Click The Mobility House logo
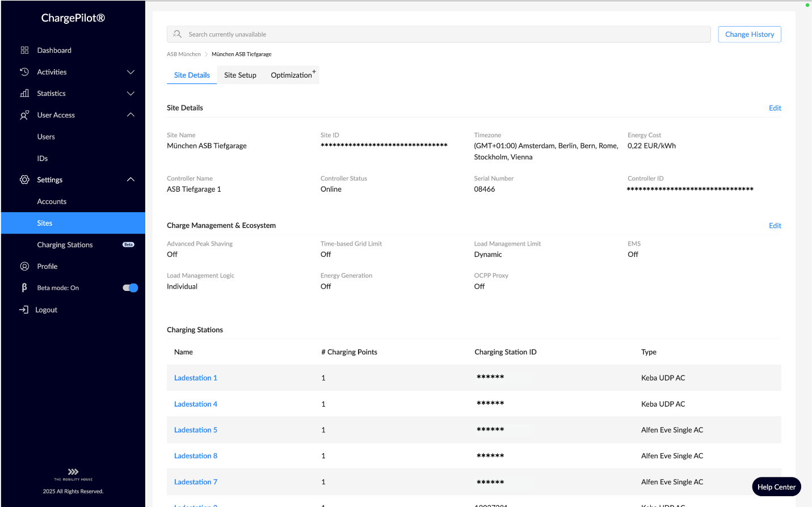 click(73, 475)
